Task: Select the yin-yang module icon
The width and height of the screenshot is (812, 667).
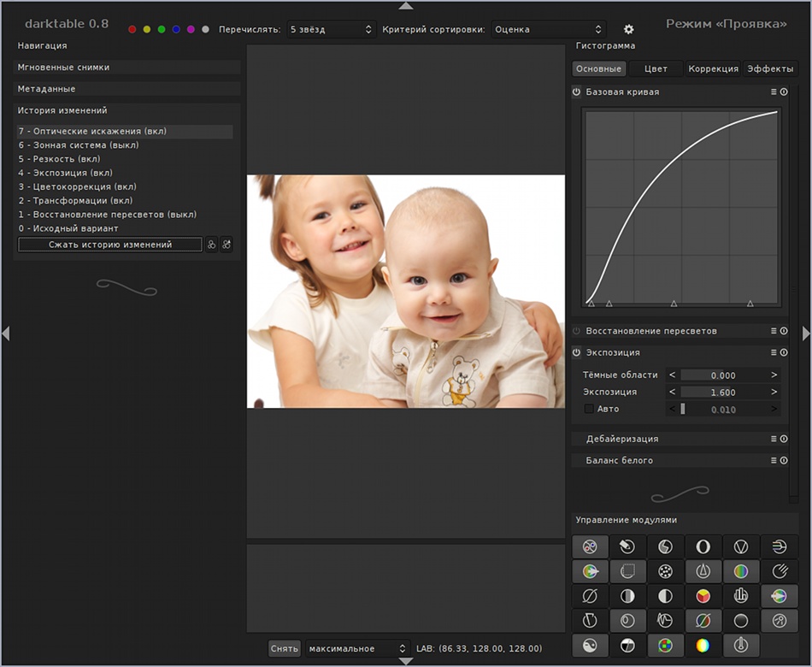Action: pyautogui.click(x=590, y=646)
